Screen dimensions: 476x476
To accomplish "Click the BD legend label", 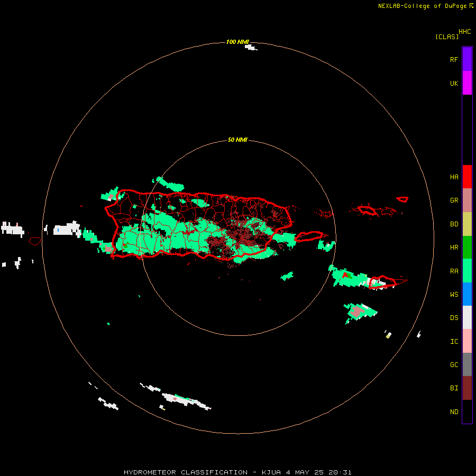I will [454, 224].
